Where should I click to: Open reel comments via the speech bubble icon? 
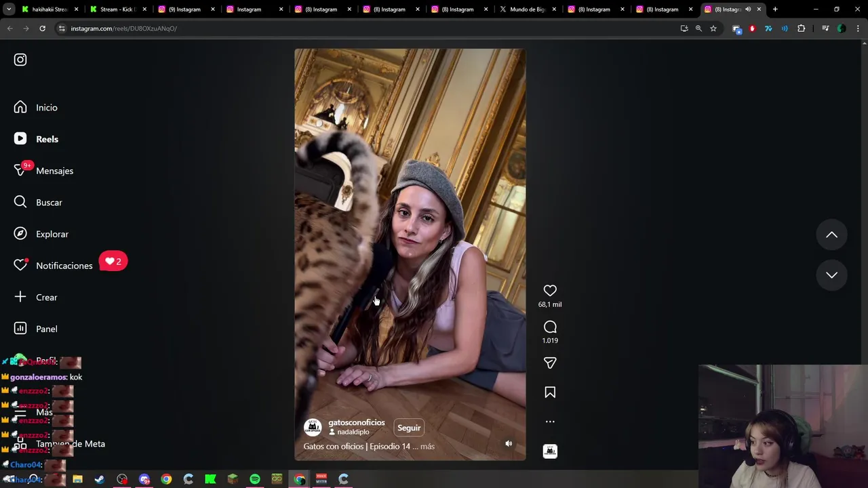coord(550,327)
